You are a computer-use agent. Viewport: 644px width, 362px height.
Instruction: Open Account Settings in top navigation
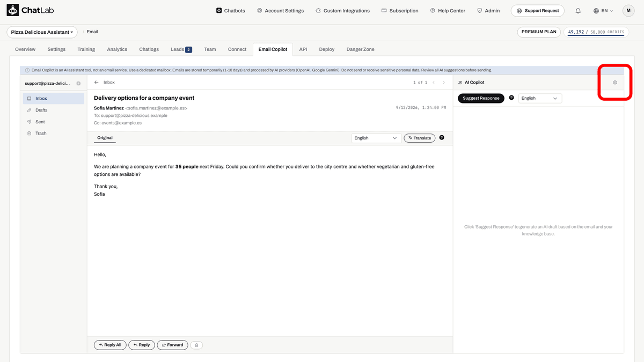[280, 11]
